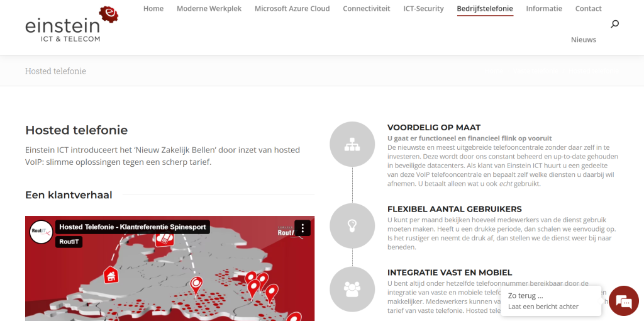
Task: Open the search magnifier icon
Action: (x=614, y=24)
